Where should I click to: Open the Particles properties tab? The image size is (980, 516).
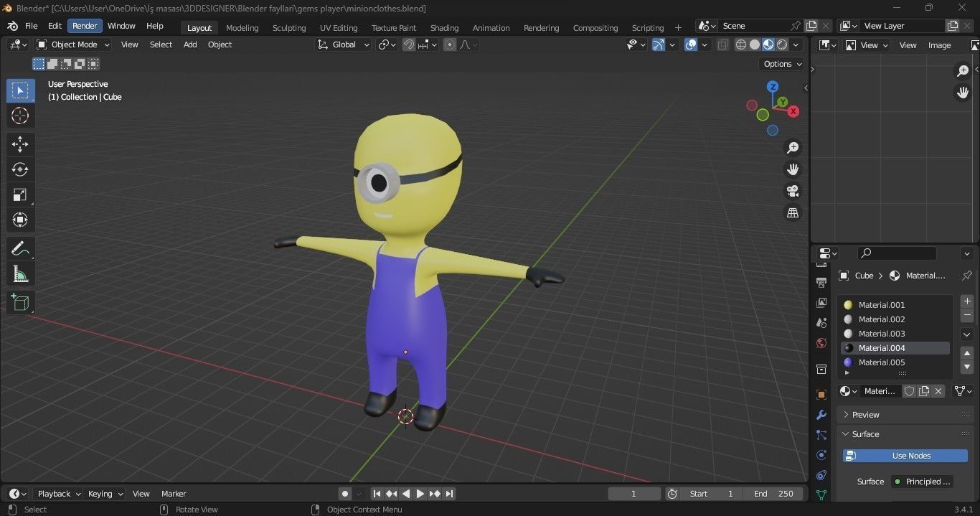pos(821,435)
